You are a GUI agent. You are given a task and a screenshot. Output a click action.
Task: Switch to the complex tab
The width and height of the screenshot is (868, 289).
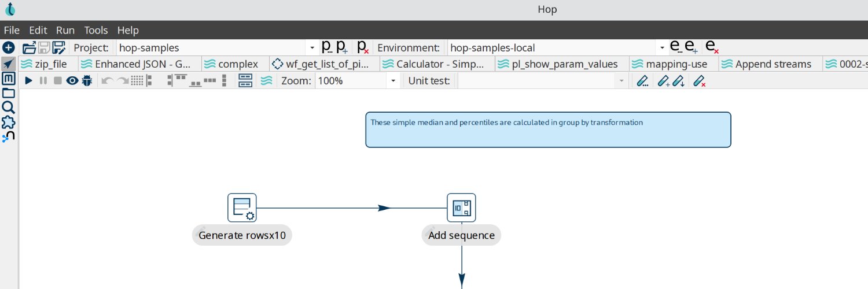click(235, 64)
